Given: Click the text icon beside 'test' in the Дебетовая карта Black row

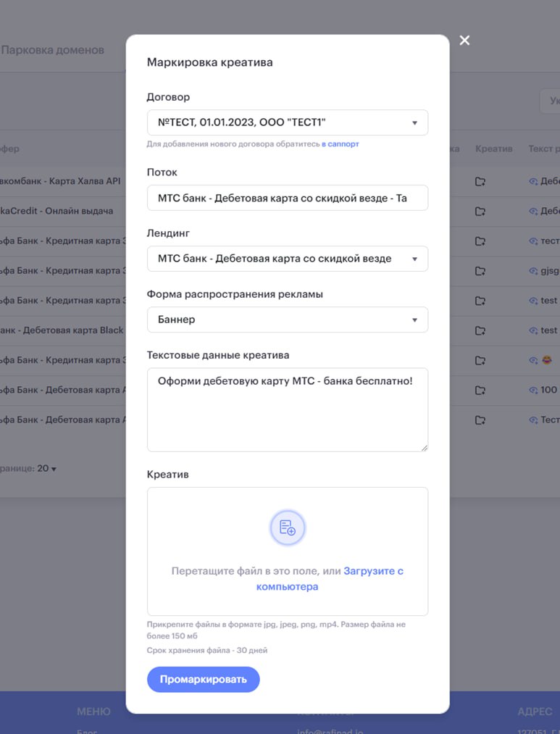Looking at the screenshot, I should [533, 331].
